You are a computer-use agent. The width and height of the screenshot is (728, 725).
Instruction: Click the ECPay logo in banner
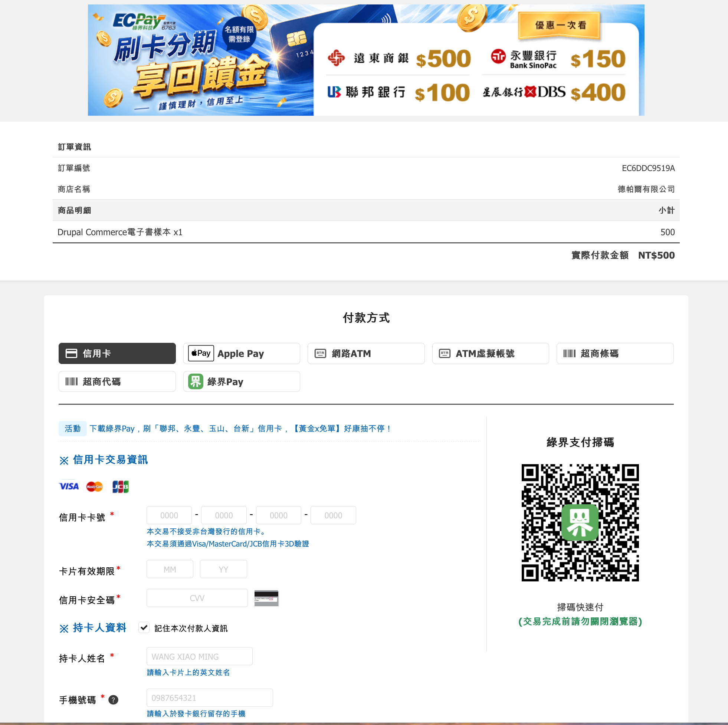tap(144, 21)
